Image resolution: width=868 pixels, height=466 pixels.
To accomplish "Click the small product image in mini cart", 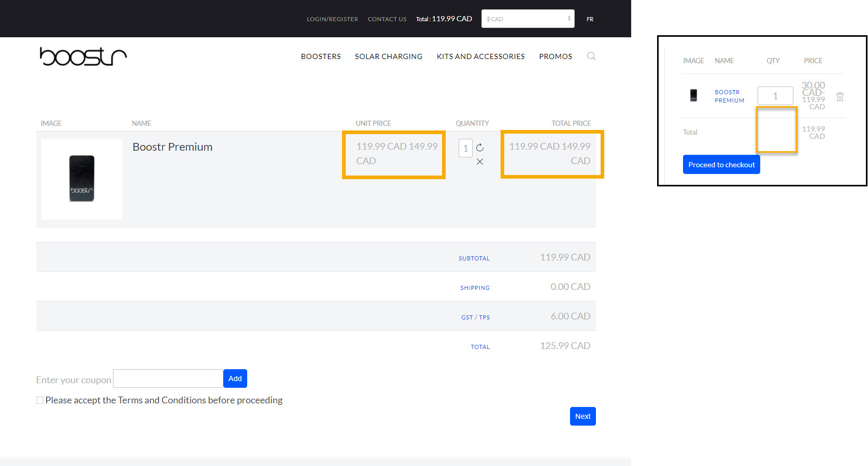I will [693, 95].
